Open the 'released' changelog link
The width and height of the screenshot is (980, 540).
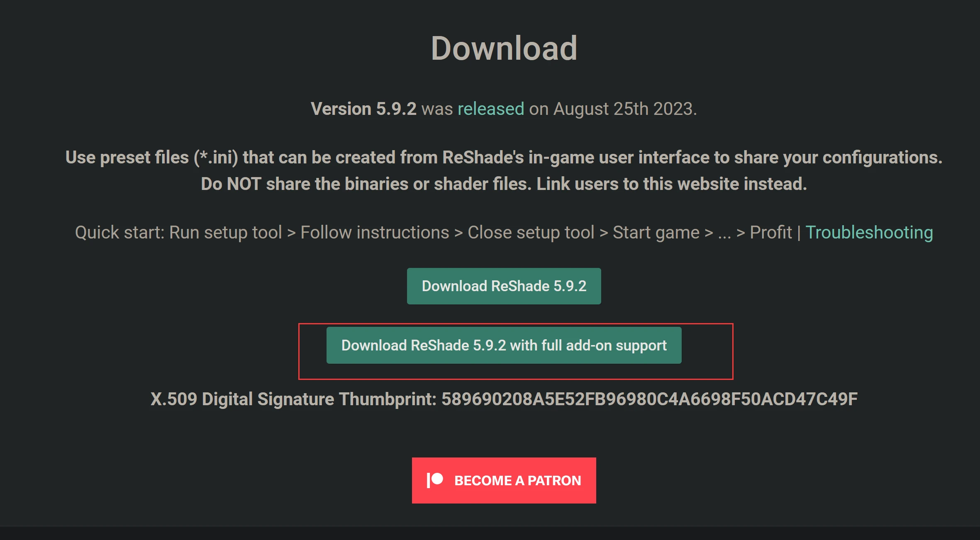click(x=491, y=109)
